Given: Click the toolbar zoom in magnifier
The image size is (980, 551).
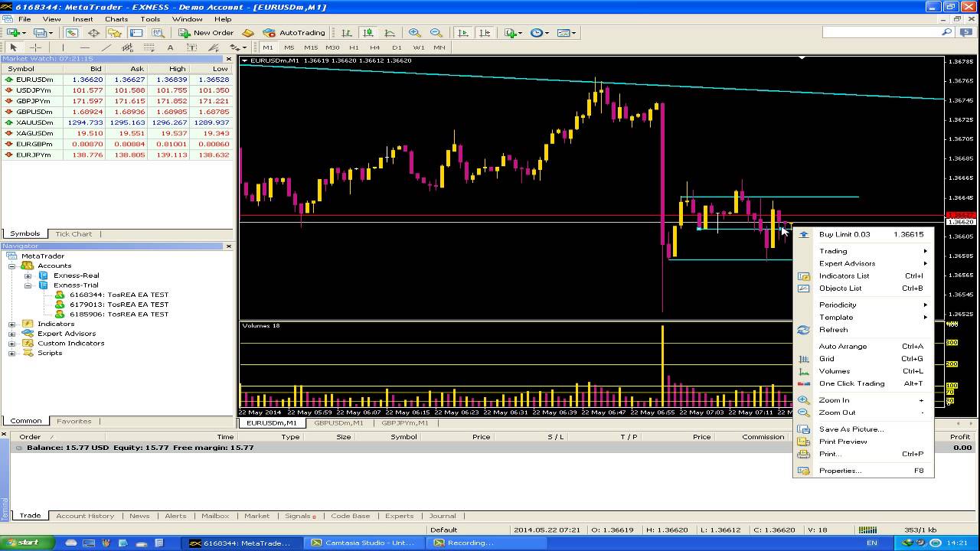Looking at the screenshot, I should (414, 33).
